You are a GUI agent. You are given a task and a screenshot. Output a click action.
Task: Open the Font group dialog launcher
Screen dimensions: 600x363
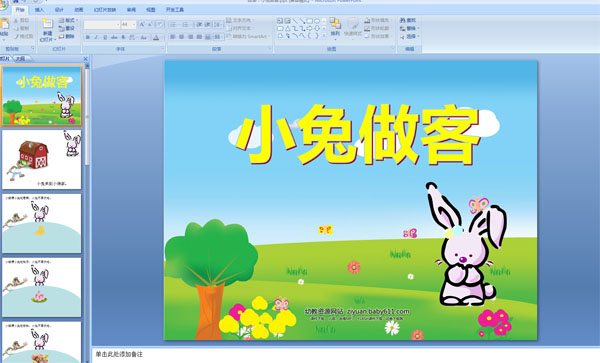(163, 49)
